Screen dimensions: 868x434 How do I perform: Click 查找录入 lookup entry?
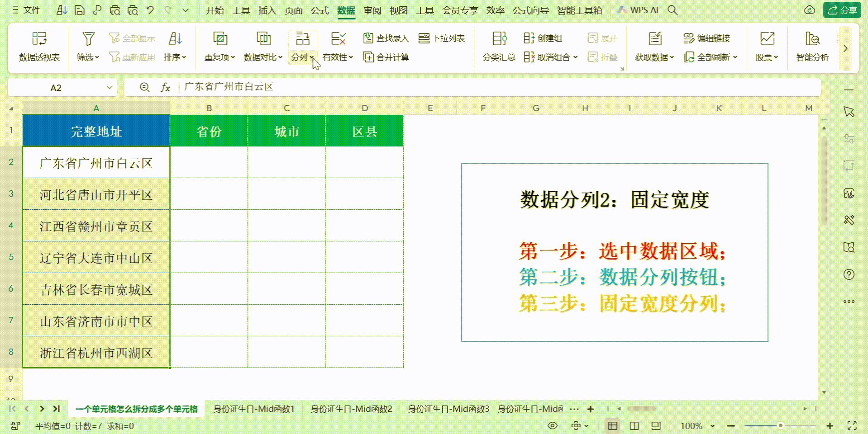coord(386,38)
